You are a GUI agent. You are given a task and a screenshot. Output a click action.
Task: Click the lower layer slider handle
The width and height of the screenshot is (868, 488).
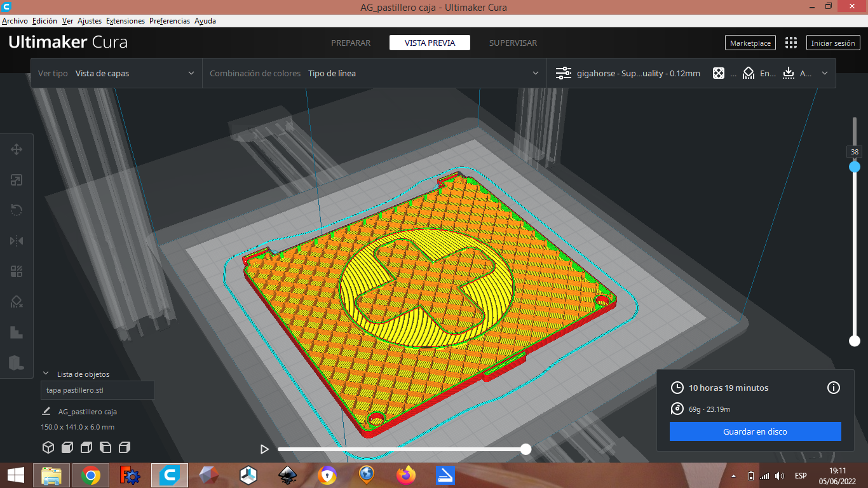tap(855, 341)
